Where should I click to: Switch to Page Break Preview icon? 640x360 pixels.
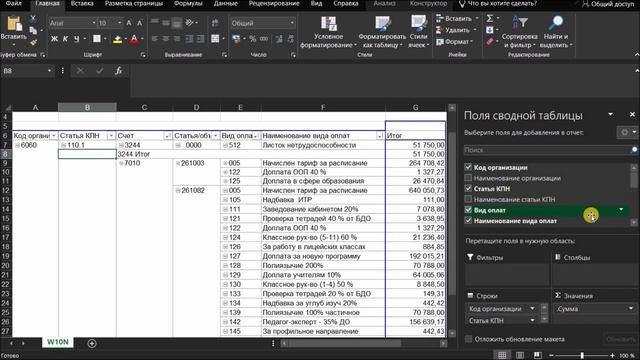click(538, 355)
